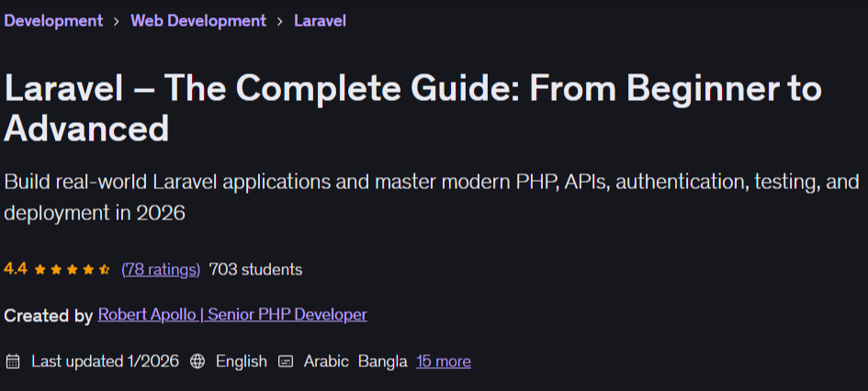Click the Bangla subtitle language
The height and width of the screenshot is (391, 868).
click(382, 362)
